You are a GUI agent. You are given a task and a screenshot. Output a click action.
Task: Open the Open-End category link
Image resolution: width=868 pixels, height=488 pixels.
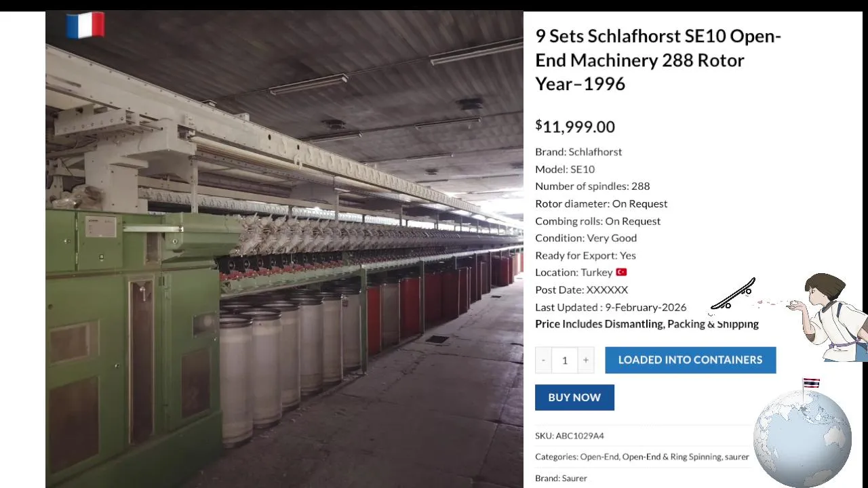point(599,457)
